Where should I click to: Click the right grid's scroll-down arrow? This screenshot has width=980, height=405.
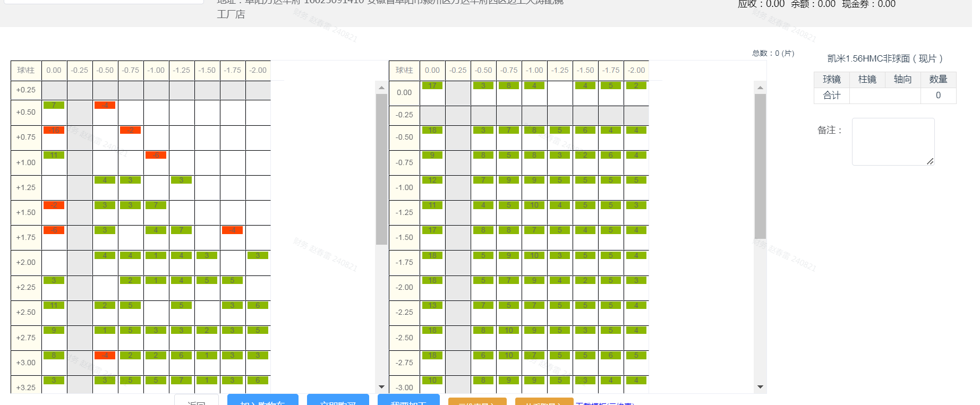coord(760,387)
